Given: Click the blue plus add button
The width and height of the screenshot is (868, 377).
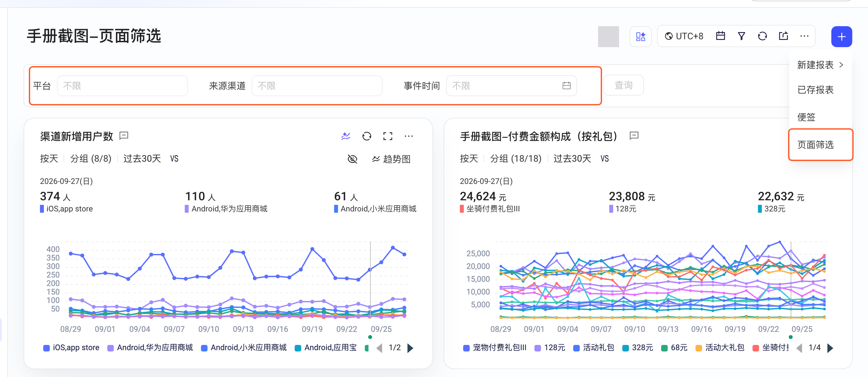Looking at the screenshot, I should [841, 36].
